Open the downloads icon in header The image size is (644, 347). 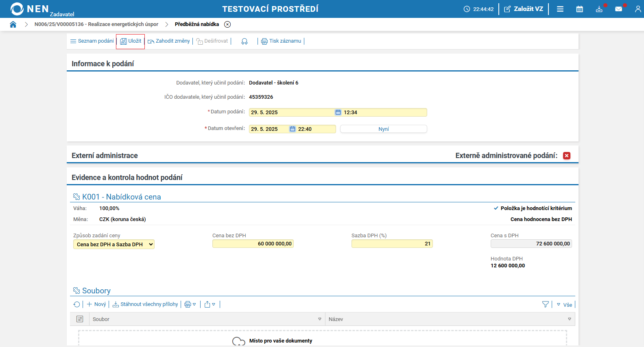click(599, 9)
